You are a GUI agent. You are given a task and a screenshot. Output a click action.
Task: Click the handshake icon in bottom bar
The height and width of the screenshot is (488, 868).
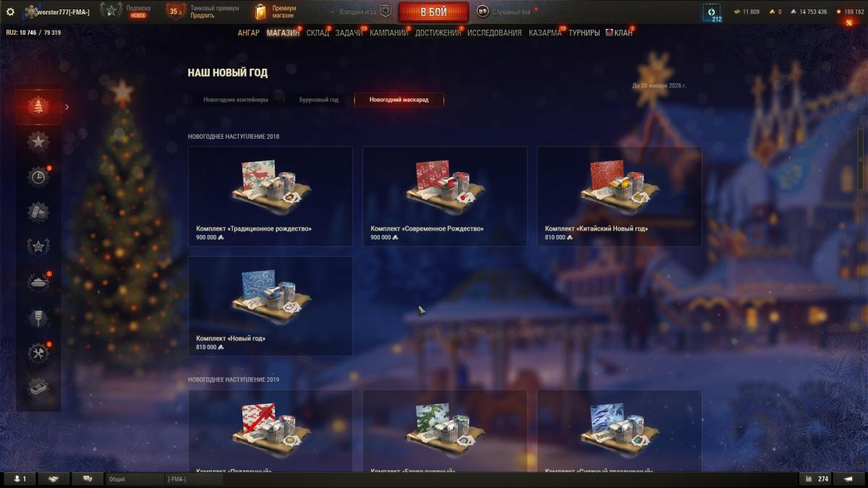click(54, 479)
